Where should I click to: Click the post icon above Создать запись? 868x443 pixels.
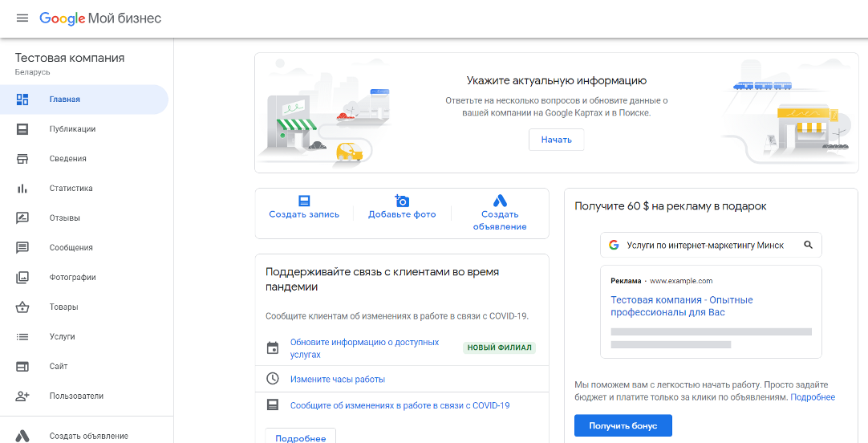(304, 201)
